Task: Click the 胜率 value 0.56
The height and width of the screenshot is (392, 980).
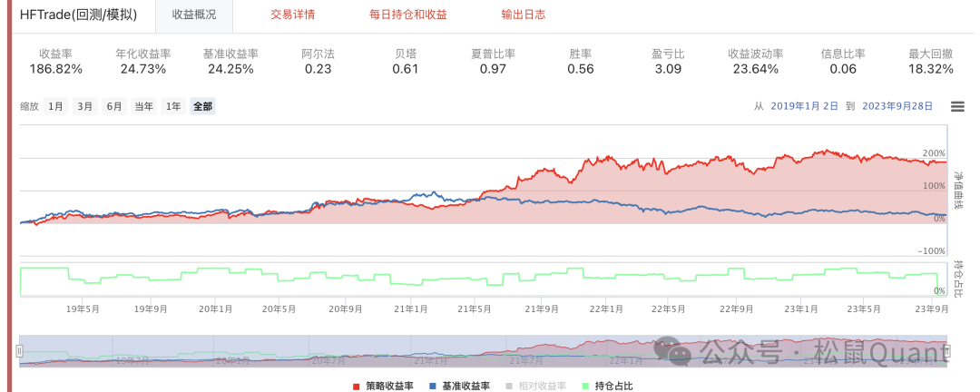Action: 581,69
